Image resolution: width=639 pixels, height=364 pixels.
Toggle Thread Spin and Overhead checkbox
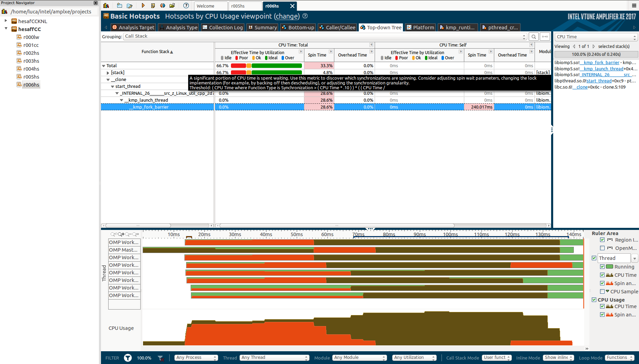coord(602,283)
